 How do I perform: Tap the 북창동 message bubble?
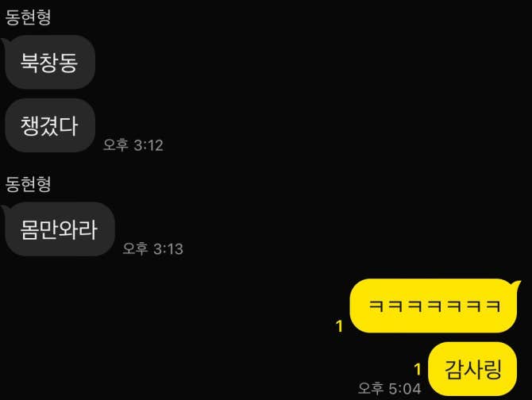point(50,62)
